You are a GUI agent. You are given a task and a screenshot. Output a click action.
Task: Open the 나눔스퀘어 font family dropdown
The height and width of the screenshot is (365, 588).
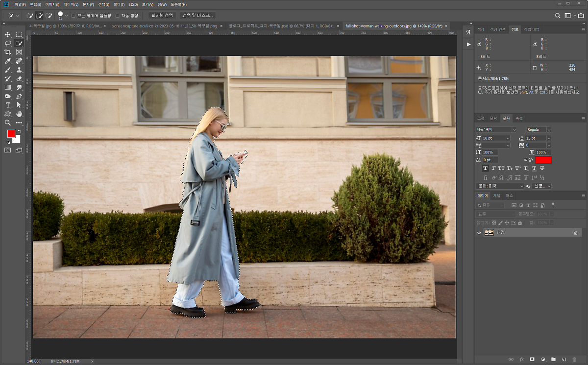[x=514, y=130]
